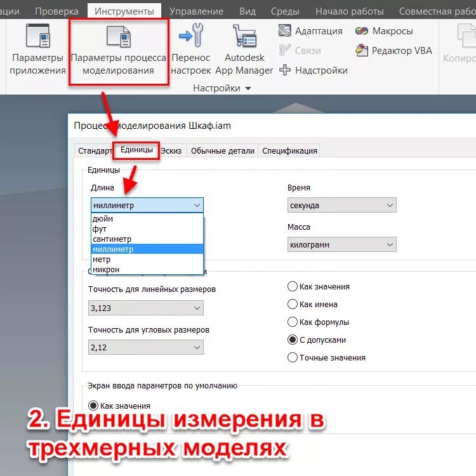The width and height of the screenshot is (476, 476).
Task: Pick метр in length list
Action: pyautogui.click(x=147, y=259)
